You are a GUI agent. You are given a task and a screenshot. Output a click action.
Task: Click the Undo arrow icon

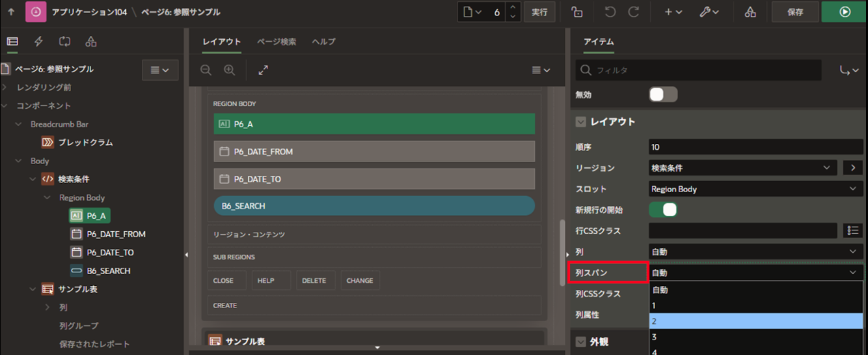pyautogui.click(x=610, y=12)
